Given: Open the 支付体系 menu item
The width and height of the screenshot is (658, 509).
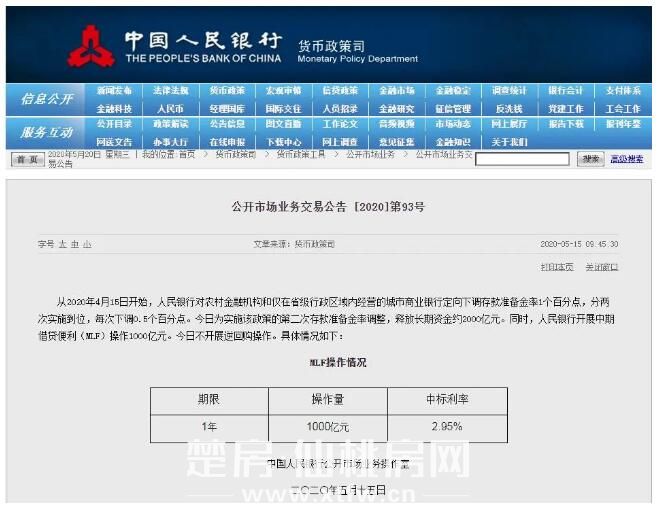Looking at the screenshot, I should click(623, 91).
